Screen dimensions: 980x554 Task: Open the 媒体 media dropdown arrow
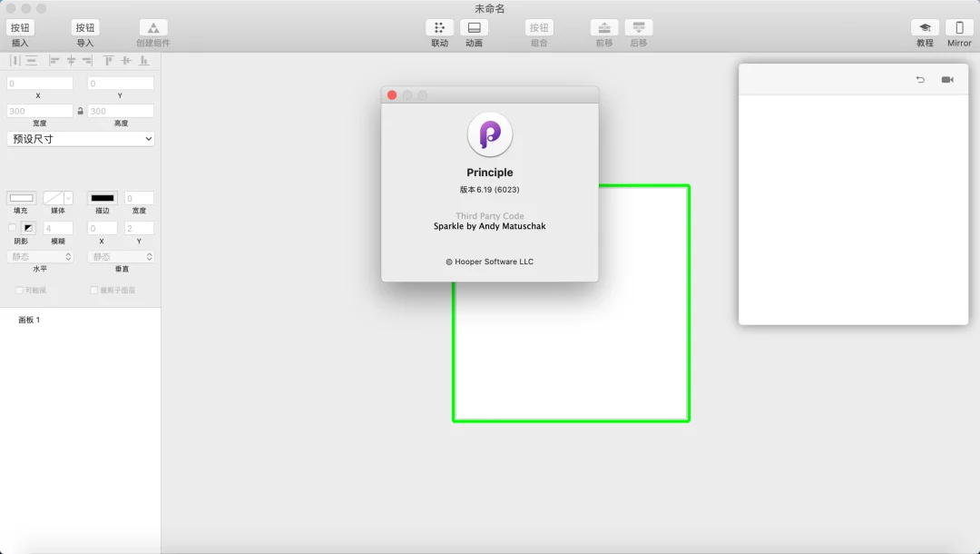pos(68,198)
